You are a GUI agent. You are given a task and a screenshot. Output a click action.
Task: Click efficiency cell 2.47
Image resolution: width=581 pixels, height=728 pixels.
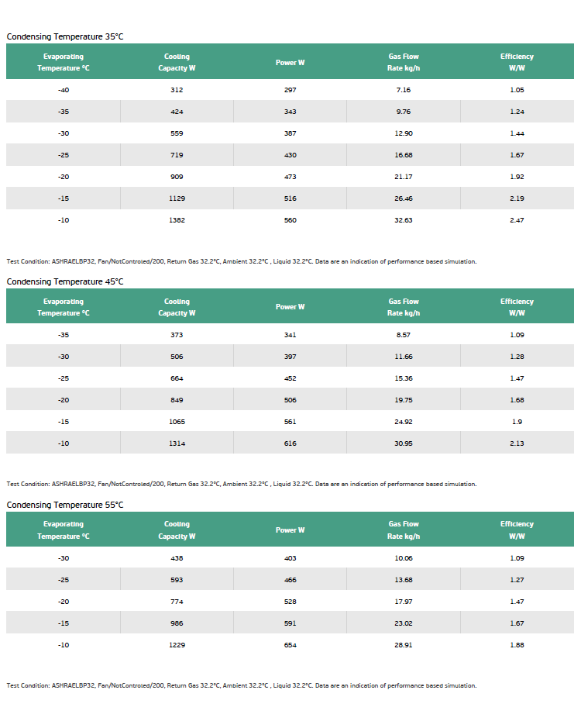pyautogui.click(x=517, y=220)
